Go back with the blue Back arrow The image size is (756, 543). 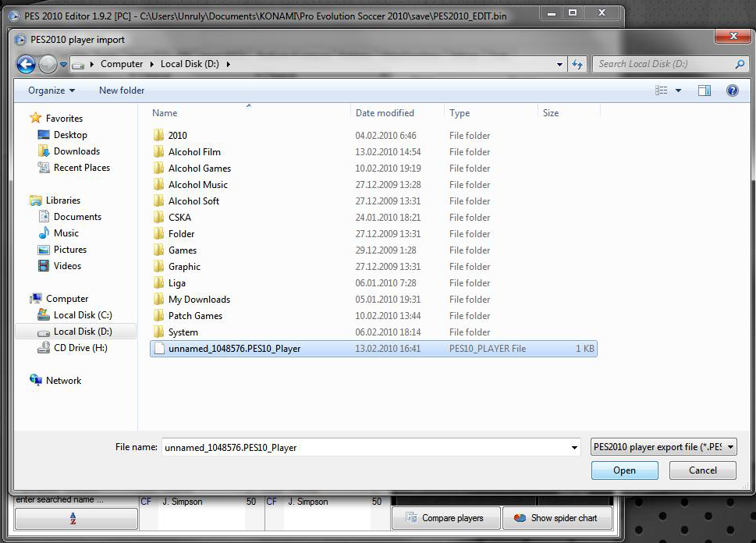pyautogui.click(x=26, y=64)
